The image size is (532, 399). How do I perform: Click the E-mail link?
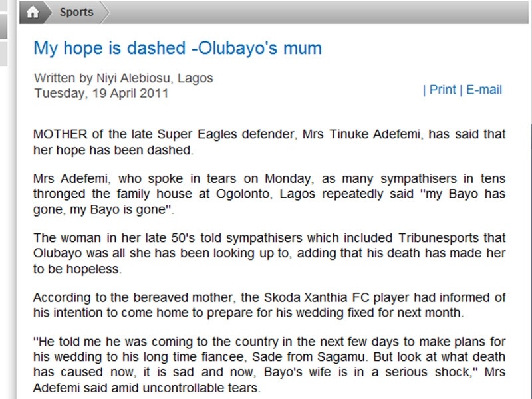483,90
